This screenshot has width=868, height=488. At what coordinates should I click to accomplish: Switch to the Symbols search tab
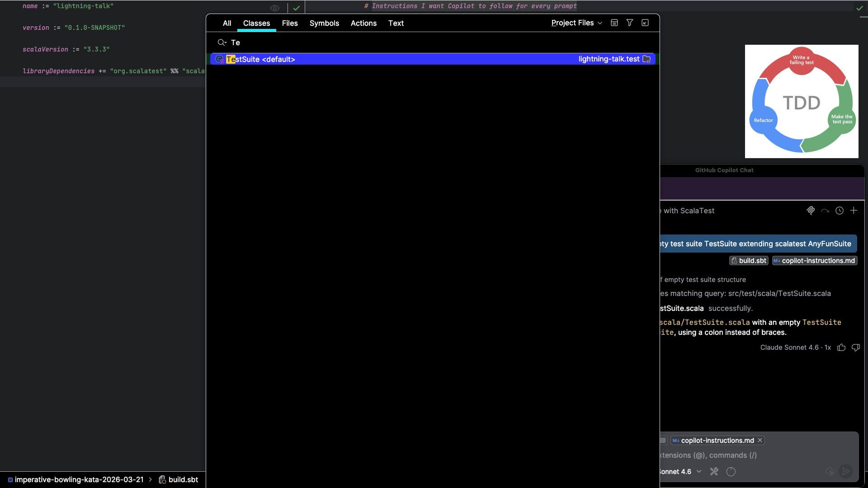pyautogui.click(x=324, y=23)
